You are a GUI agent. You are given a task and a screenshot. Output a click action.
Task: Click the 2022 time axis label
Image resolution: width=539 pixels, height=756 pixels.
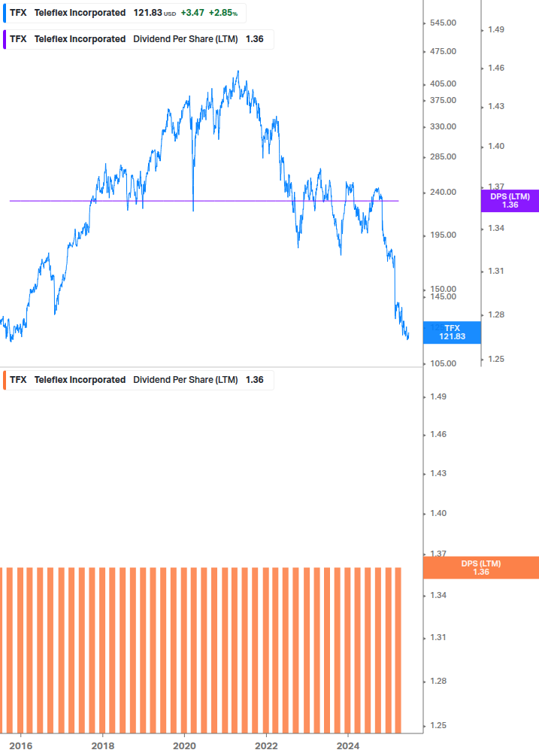(266, 746)
